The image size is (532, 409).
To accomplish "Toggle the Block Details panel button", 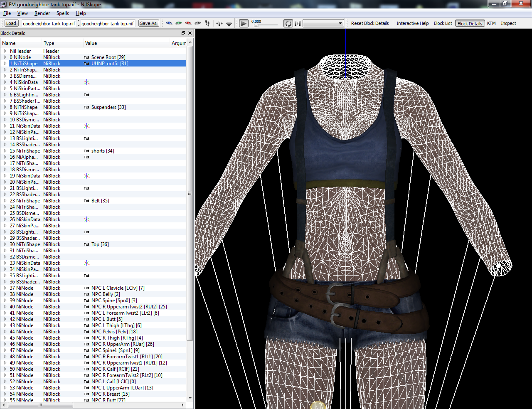I will pyautogui.click(x=470, y=23).
